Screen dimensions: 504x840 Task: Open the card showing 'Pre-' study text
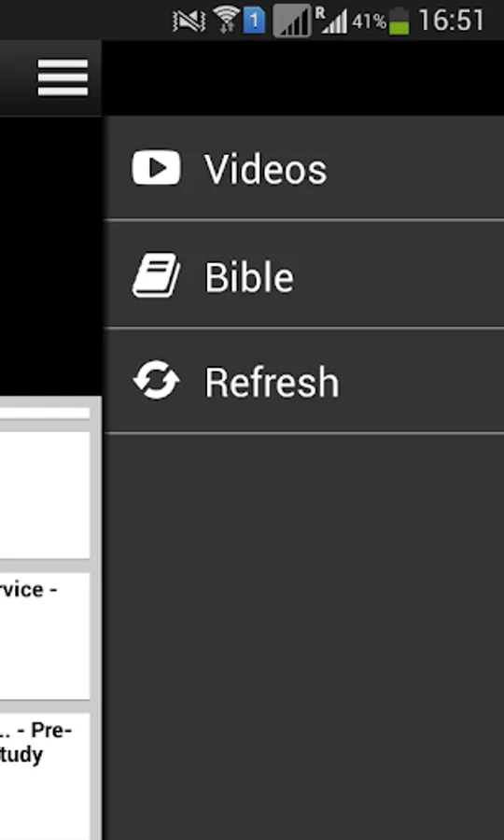pyautogui.click(x=45, y=777)
